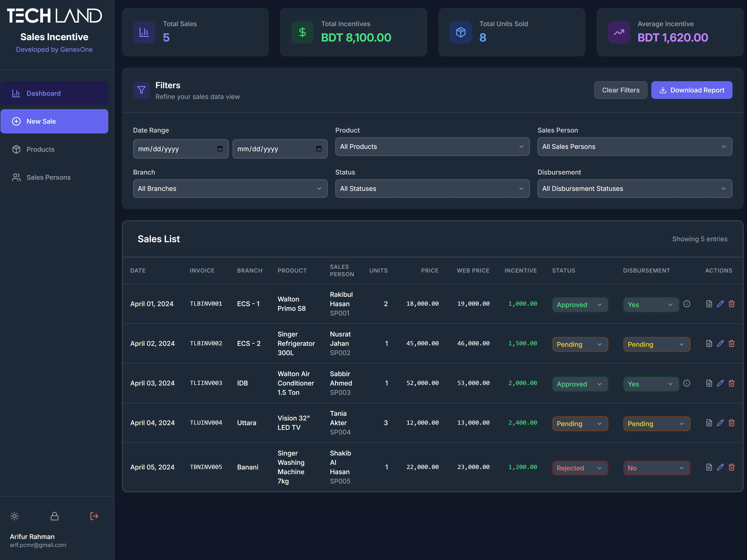This screenshot has width=747, height=560.
Task: Delete the TLBINV001 sale with trash icon
Action: coord(731,304)
